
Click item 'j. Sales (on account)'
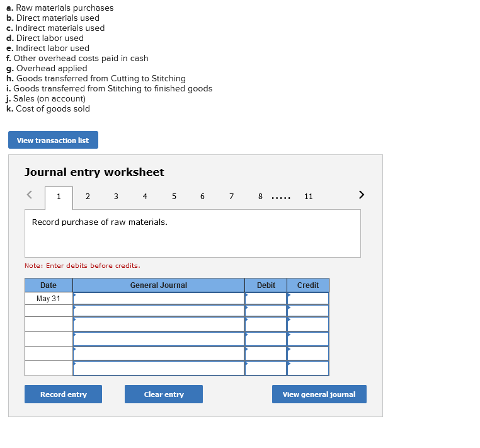[x=45, y=99]
